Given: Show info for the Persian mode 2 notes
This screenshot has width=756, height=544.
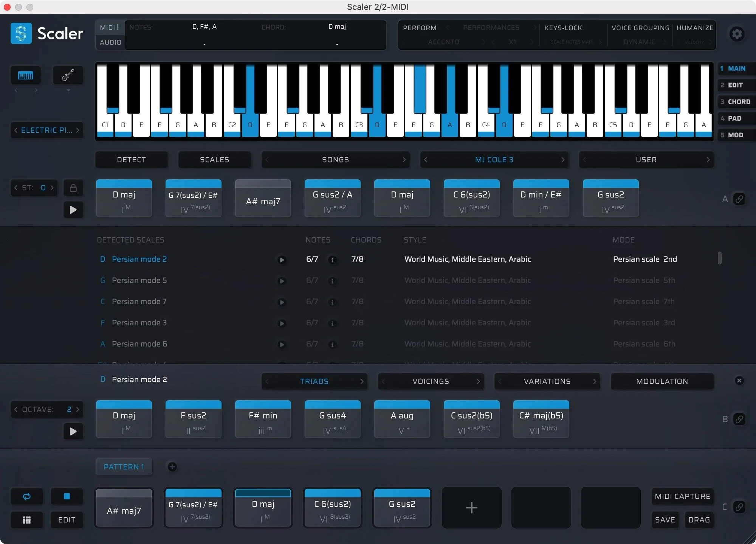Looking at the screenshot, I should 332,260.
